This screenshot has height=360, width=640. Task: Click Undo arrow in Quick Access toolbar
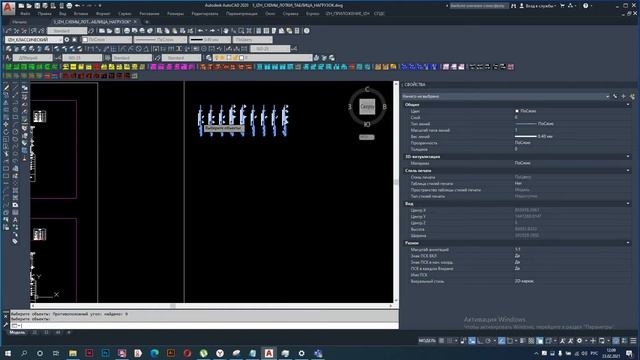click(77, 6)
